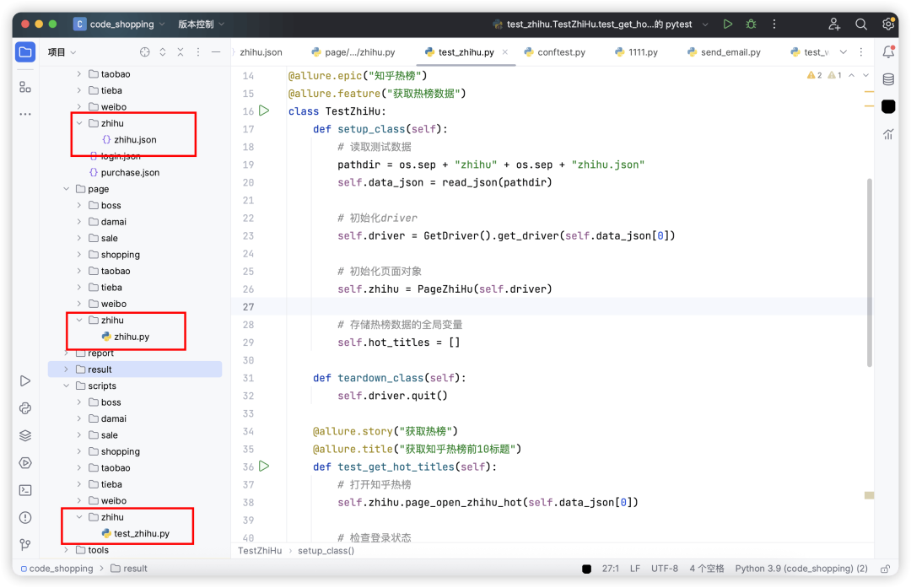Change UTF-8 file encoding
Image resolution: width=911 pixels, height=588 pixels.
(x=665, y=569)
